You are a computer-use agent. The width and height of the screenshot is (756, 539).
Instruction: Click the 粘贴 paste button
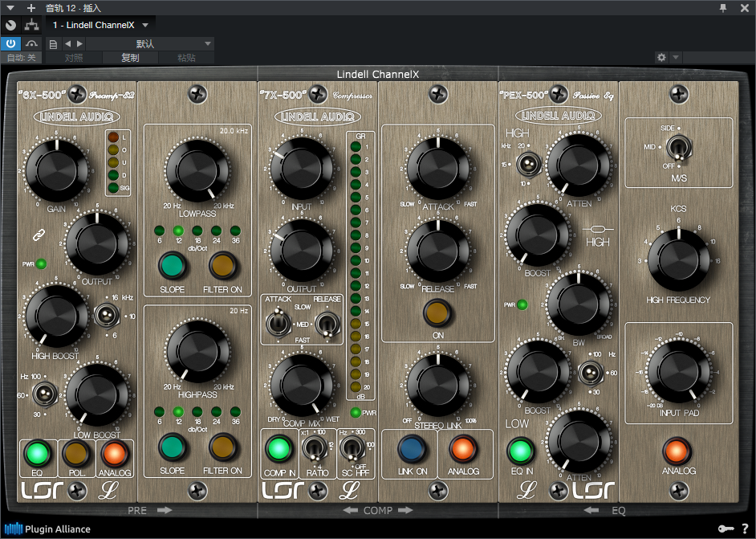click(x=186, y=58)
